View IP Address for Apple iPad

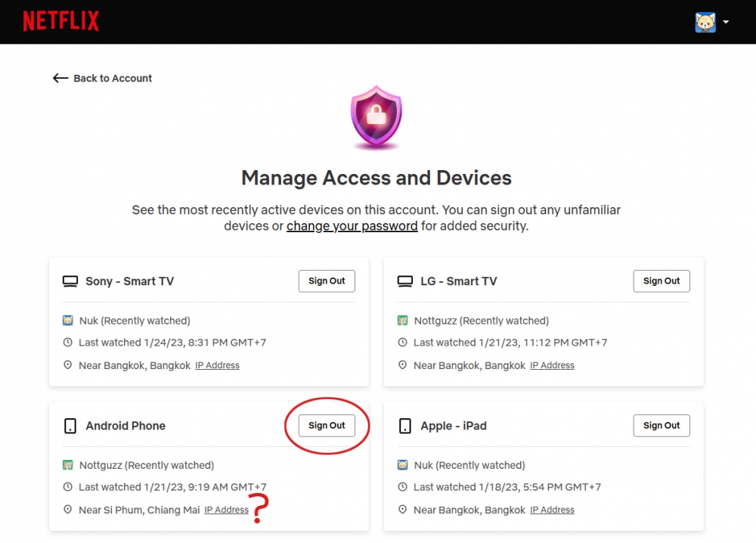(552, 510)
